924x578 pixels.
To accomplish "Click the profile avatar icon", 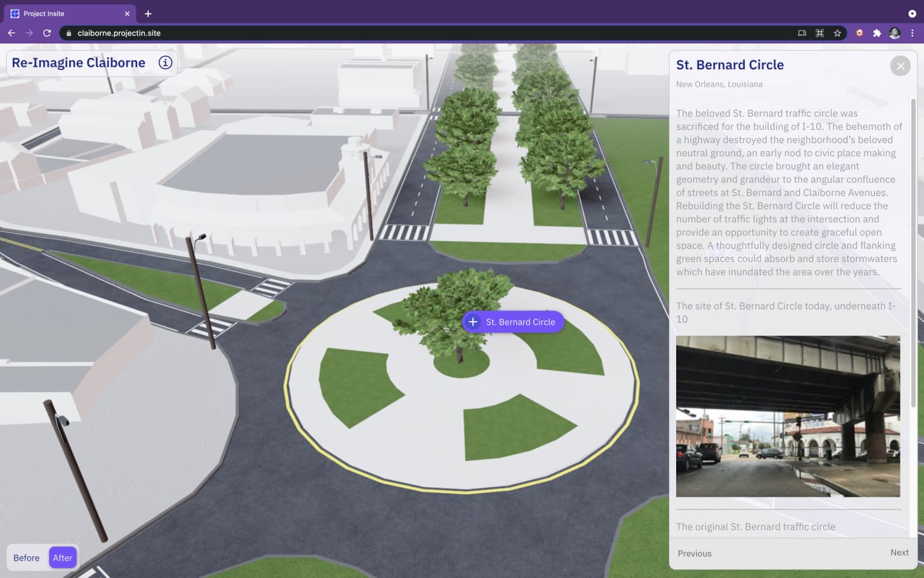I will tap(895, 33).
